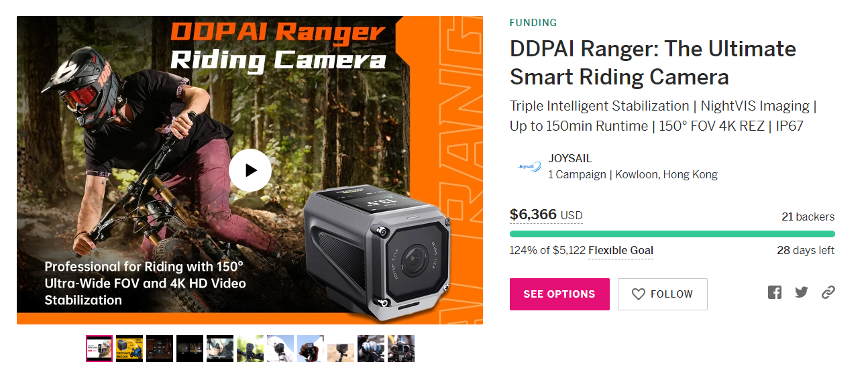This screenshot has width=868, height=366.
Task: Copy campaign link with chain icon
Action: (828, 292)
